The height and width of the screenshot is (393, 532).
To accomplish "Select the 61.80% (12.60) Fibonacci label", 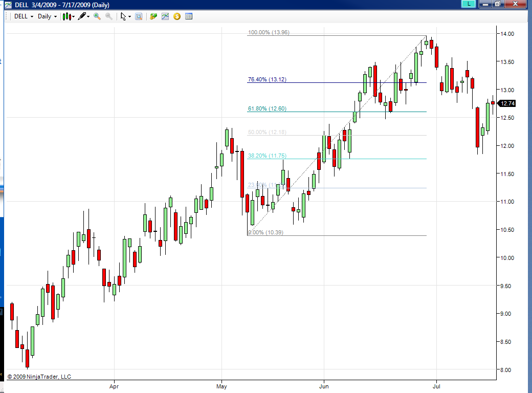I will (267, 108).
